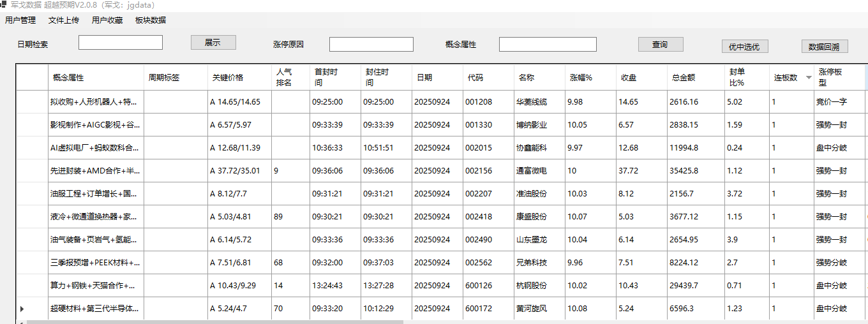
Task: Click the horizontal scrollbar at table bottom
Action: coord(217,321)
